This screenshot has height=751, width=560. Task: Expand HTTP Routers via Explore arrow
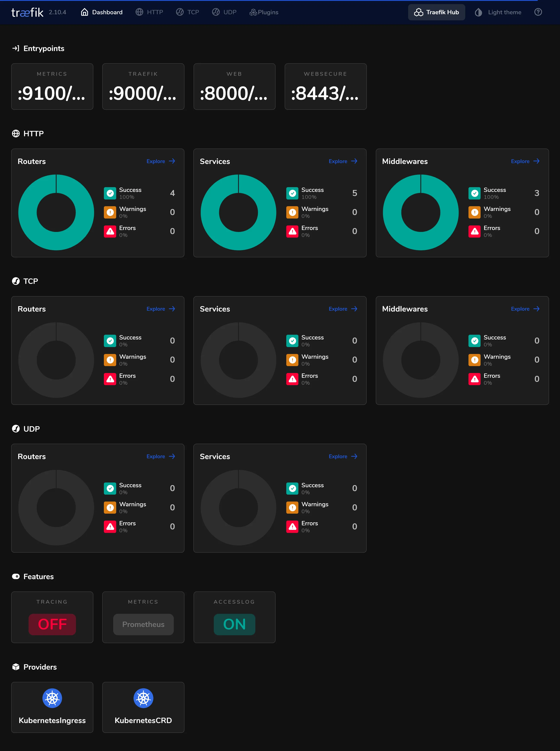161,161
